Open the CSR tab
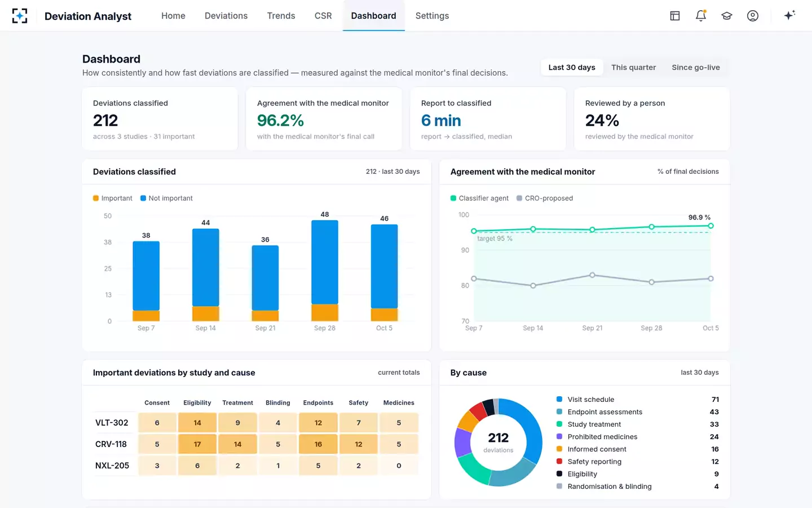The image size is (812, 508). click(323, 16)
